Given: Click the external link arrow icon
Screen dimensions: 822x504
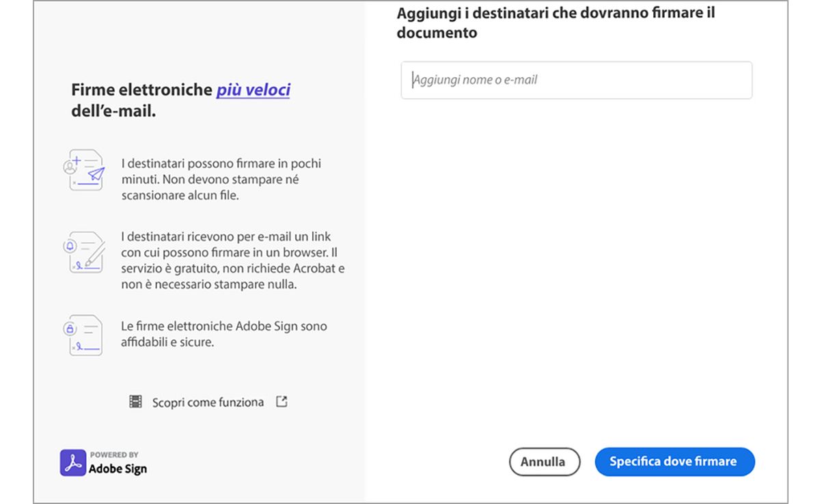Looking at the screenshot, I should point(282,402).
